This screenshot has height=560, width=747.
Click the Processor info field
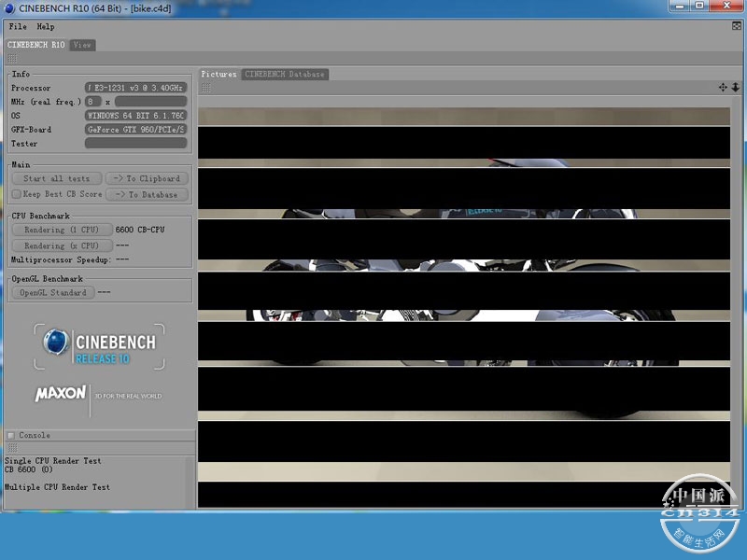coord(135,88)
